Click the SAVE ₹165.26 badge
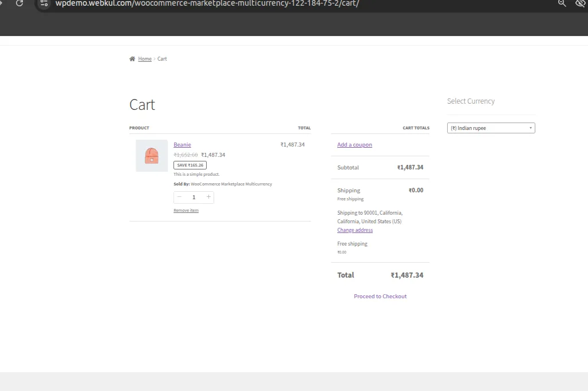 190,165
